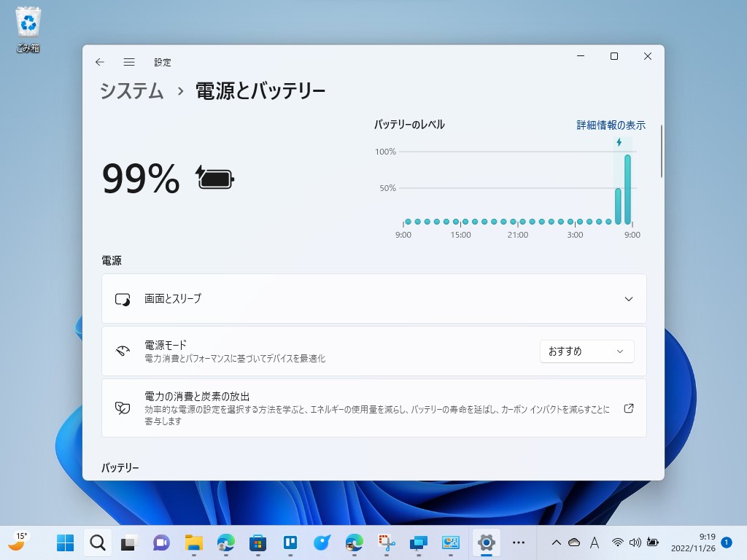Go back using the Settings back arrow
This screenshot has height=560, width=747.
tap(100, 62)
